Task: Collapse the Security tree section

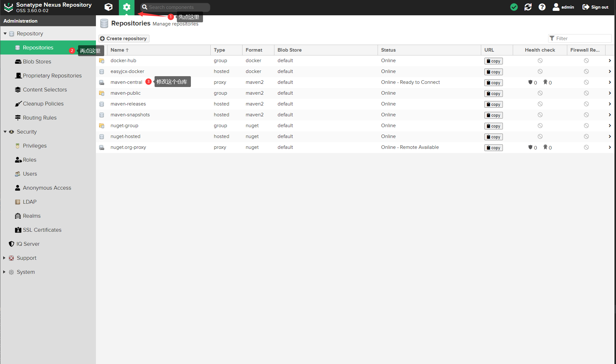Action: point(5,132)
